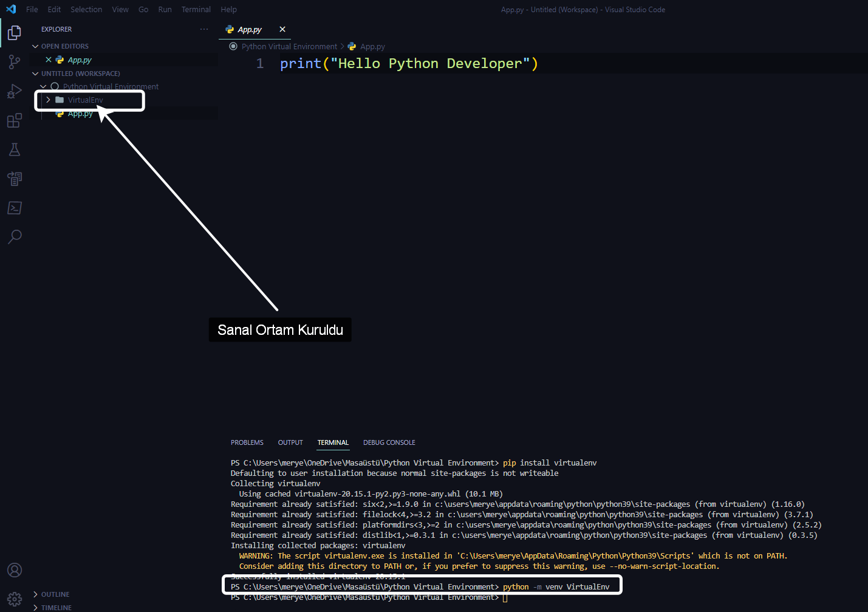Select the Explorer icon in the activity bar

click(14, 32)
